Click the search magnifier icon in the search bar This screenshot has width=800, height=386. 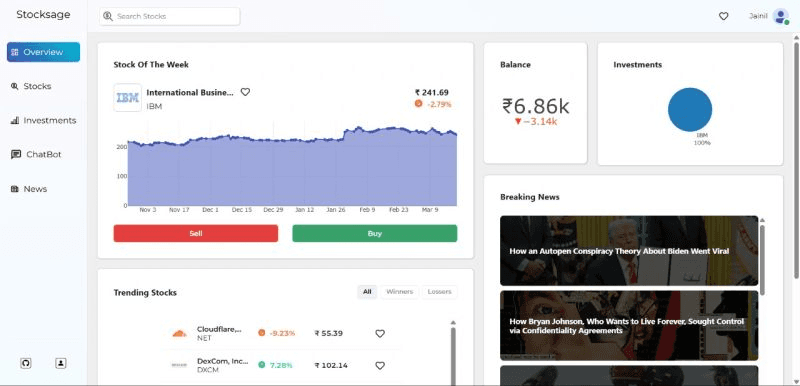tap(108, 16)
